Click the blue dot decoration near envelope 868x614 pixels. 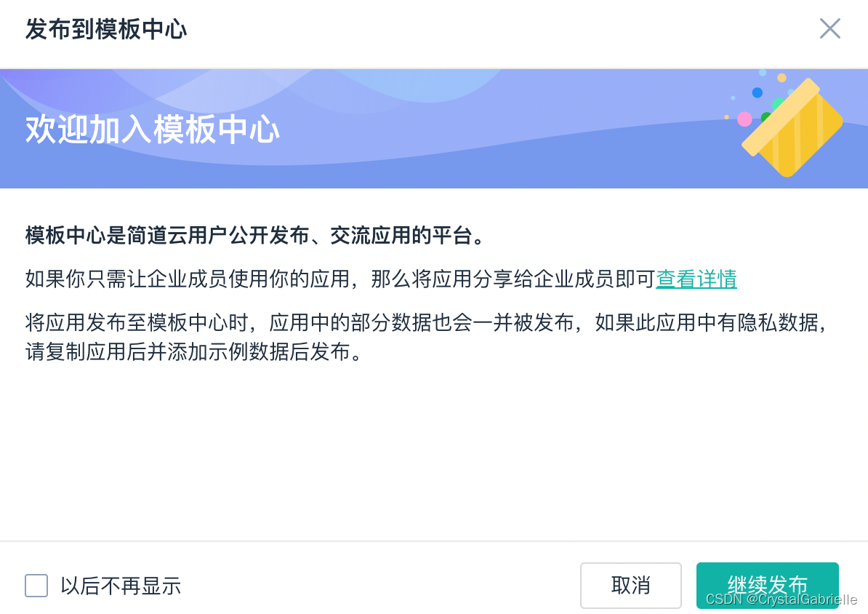tap(757, 92)
